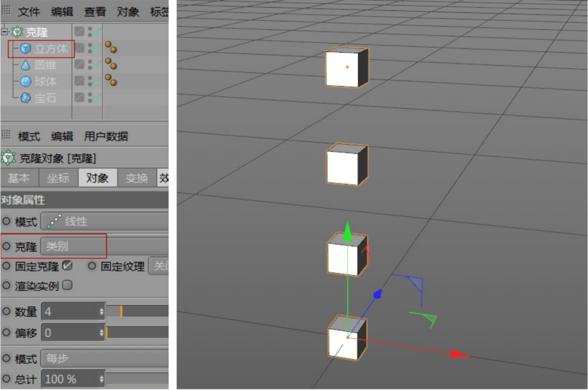Click keyframe circle next to 固定纹理
588x390 pixels.
tap(92, 266)
